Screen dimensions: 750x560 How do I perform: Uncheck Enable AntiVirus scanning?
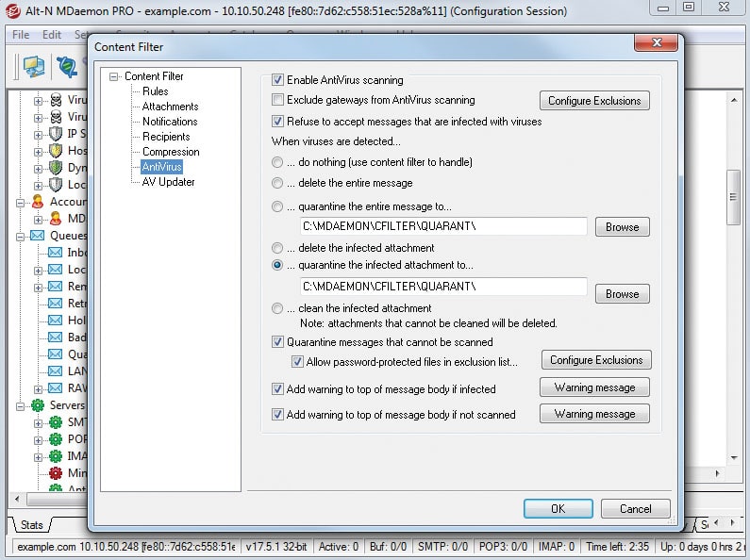coord(277,80)
